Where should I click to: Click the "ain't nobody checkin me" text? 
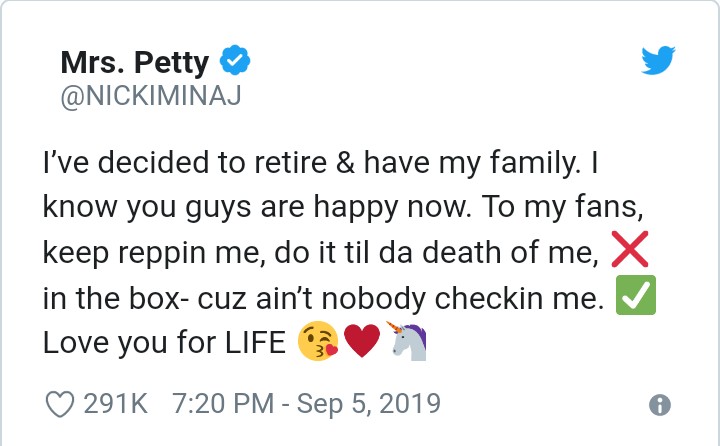[x=430, y=299]
